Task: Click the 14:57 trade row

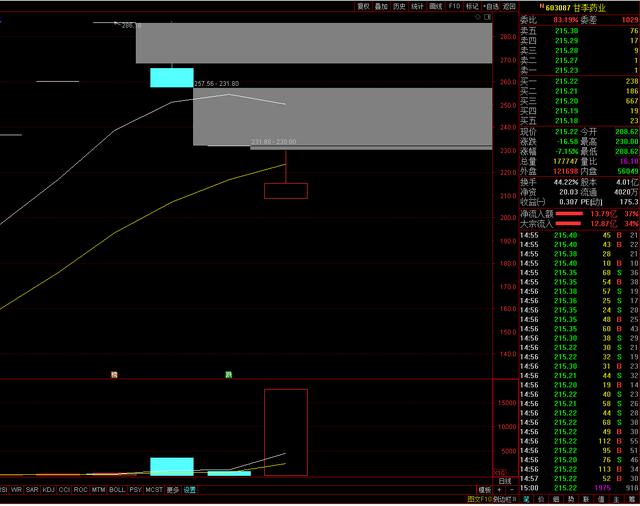Action: (x=580, y=478)
